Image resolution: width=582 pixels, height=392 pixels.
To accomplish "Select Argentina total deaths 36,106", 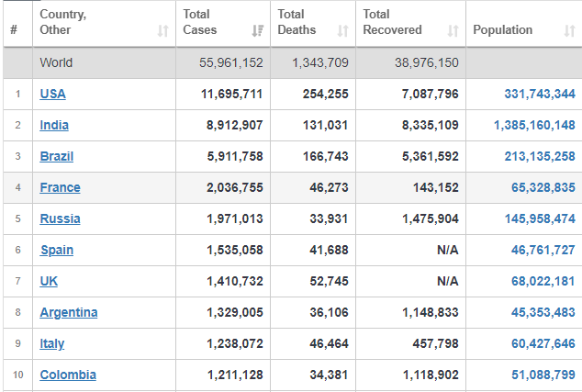I will tap(329, 312).
